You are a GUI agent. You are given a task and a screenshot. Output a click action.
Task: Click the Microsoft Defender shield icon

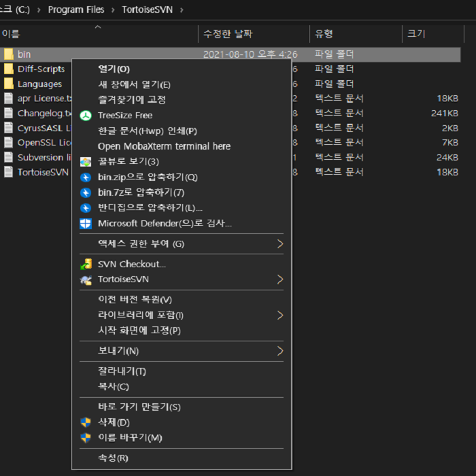pos(86,224)
